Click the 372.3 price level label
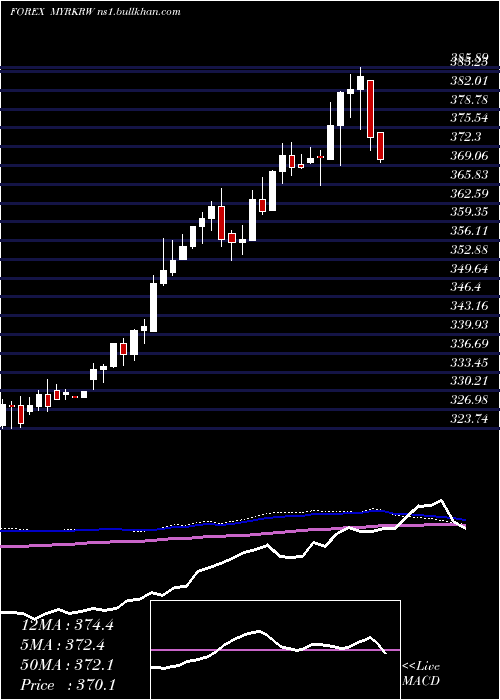This screenshot has height=700, width=500. (x=466, y=137)
